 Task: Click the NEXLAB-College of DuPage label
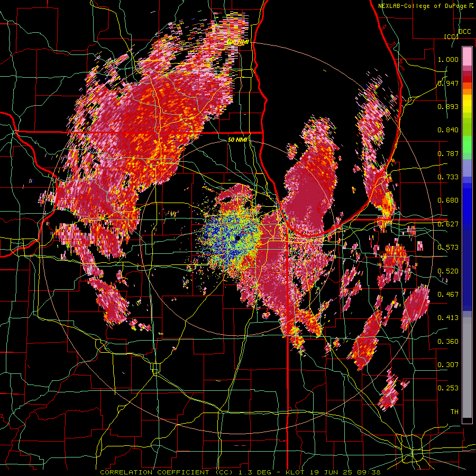click(x=423, y=6)
